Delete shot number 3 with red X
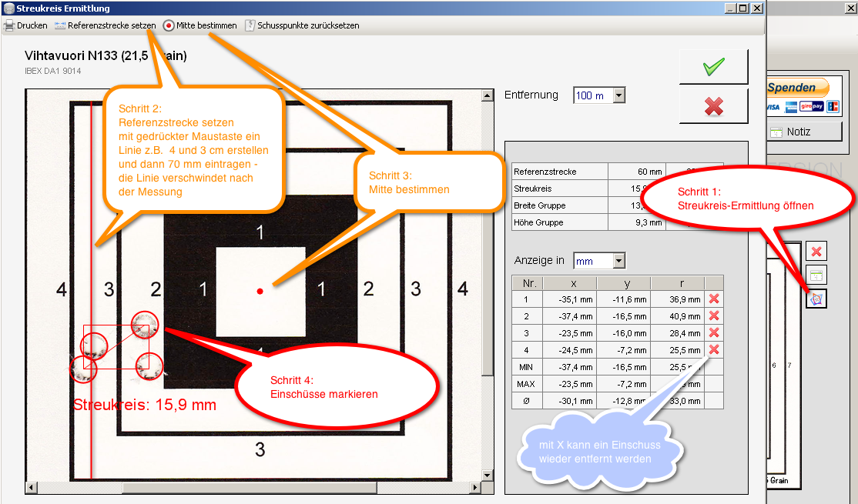The height and width of the screenshot is (504, 858). (714, 333)
